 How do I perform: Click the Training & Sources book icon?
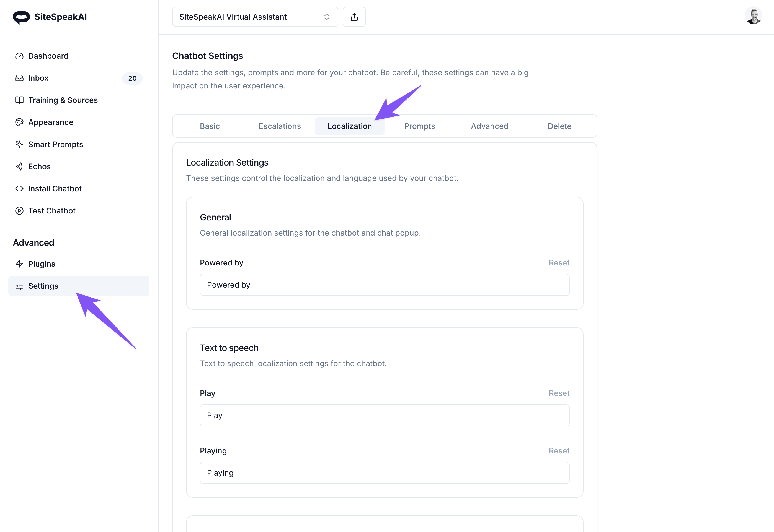click(19, 100)
